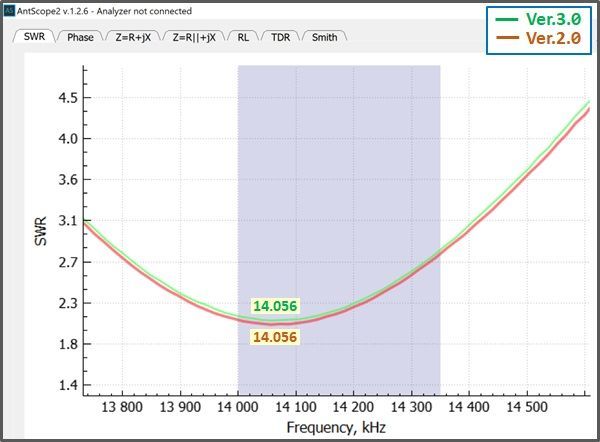
Task: Click the orange 14.056 marker label
Action: point(275,337)
